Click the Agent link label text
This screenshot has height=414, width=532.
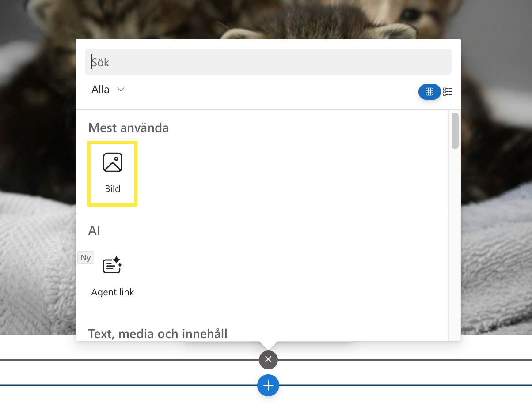pos(112,292)
